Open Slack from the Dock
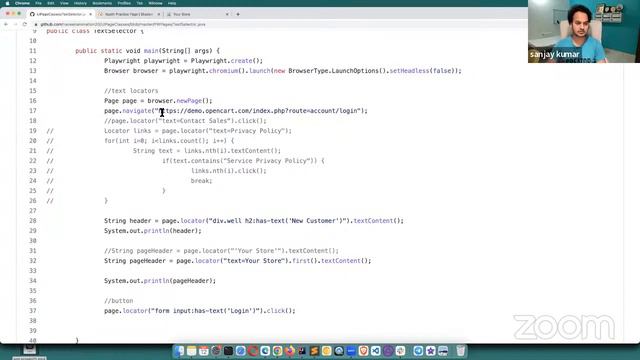Screen dimensions: 640x360 400,351
